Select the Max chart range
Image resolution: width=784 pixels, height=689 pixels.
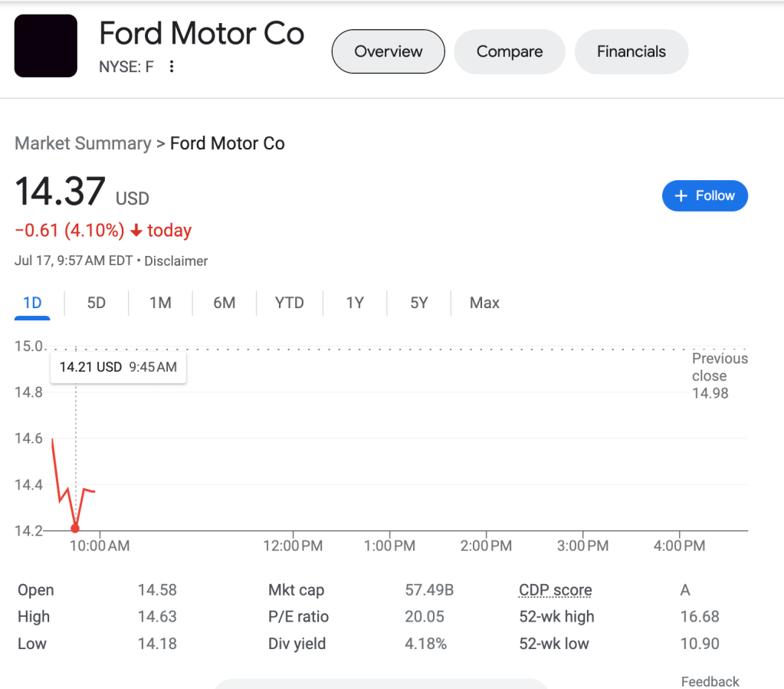484,303
